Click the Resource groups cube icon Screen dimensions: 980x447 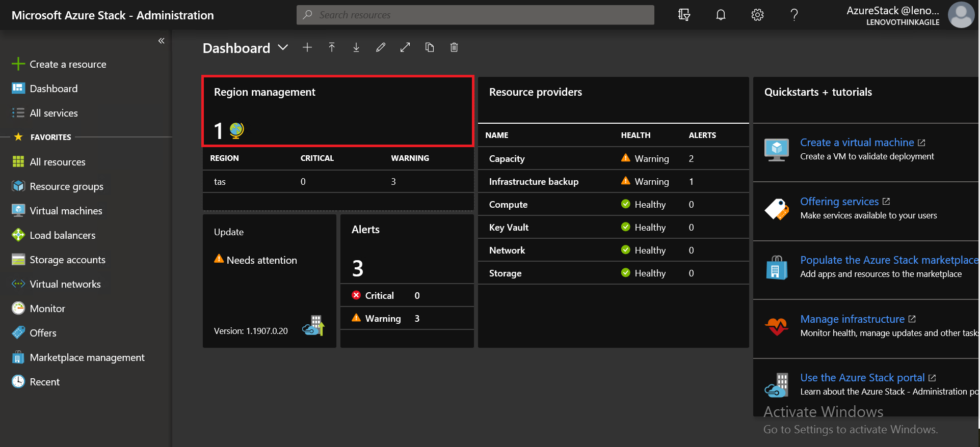point(18,186)
